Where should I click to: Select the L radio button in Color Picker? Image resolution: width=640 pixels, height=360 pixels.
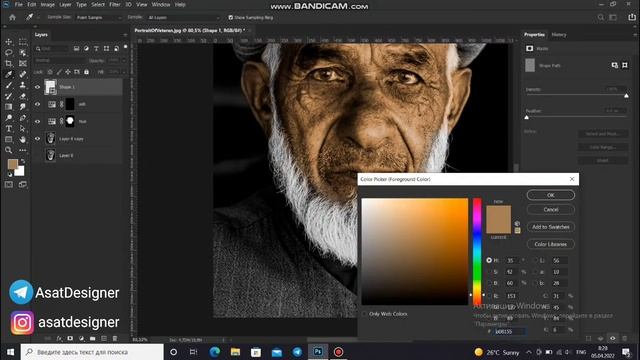(536, 260)
